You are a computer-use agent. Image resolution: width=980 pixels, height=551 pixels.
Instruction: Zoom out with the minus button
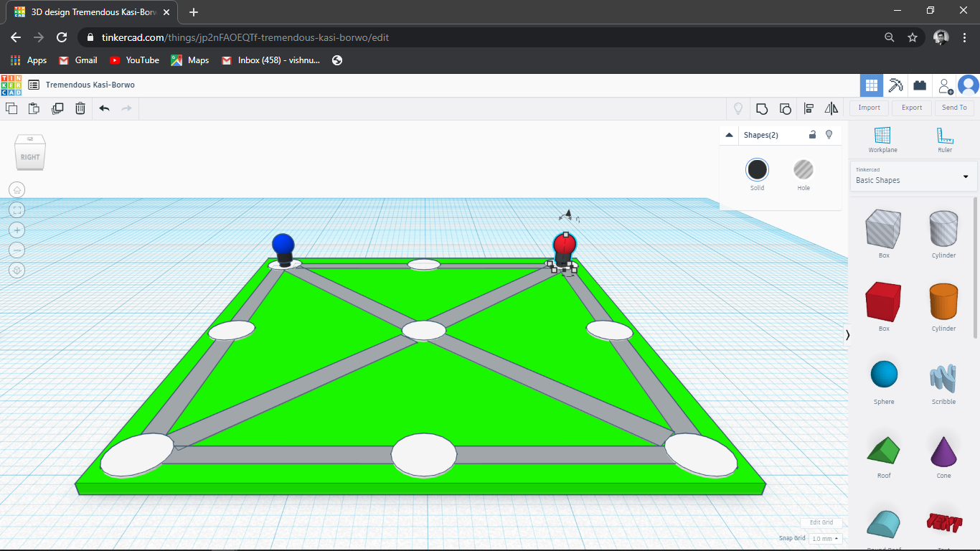17,250
